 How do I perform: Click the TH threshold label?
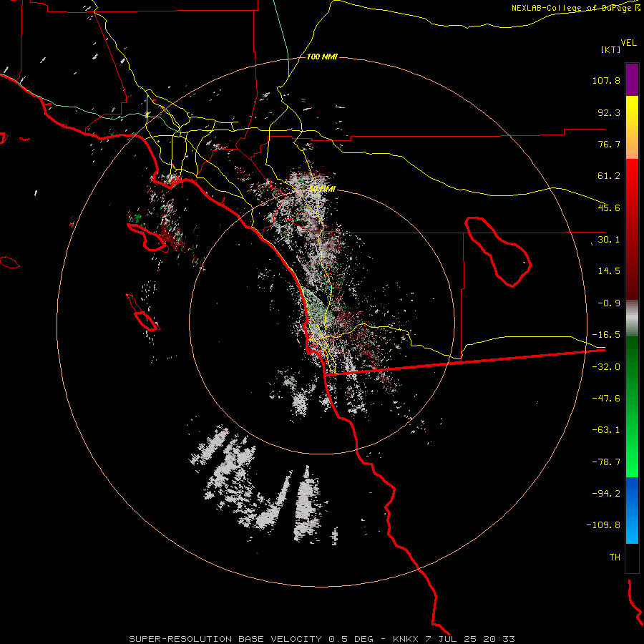[x=615, y=557]
